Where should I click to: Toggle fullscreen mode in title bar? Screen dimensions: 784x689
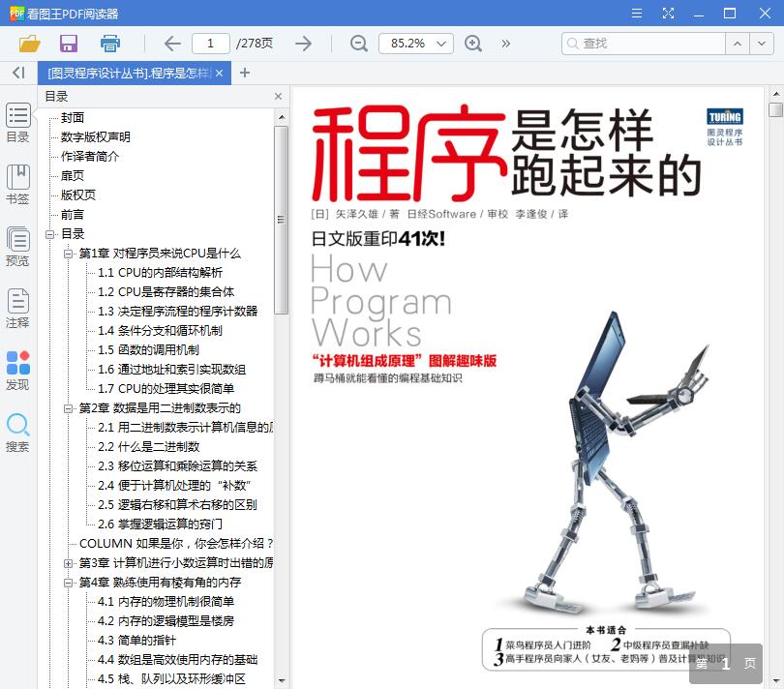pos(668,13)
